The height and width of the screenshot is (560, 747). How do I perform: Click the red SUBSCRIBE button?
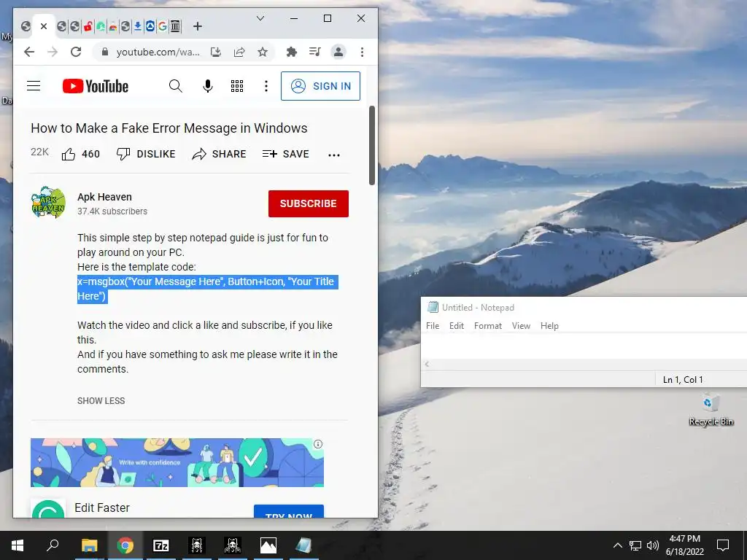[x=309, y=204]
